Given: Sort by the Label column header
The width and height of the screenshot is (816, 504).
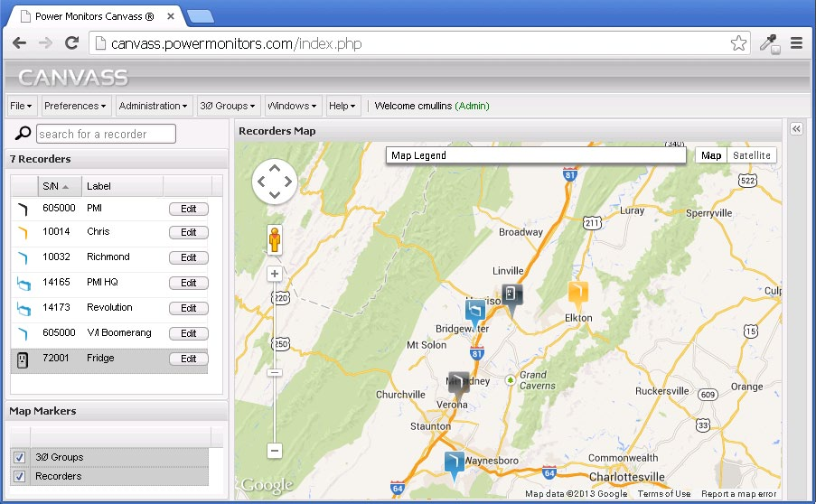Looking at the screenshot, I should click(122, 186).
